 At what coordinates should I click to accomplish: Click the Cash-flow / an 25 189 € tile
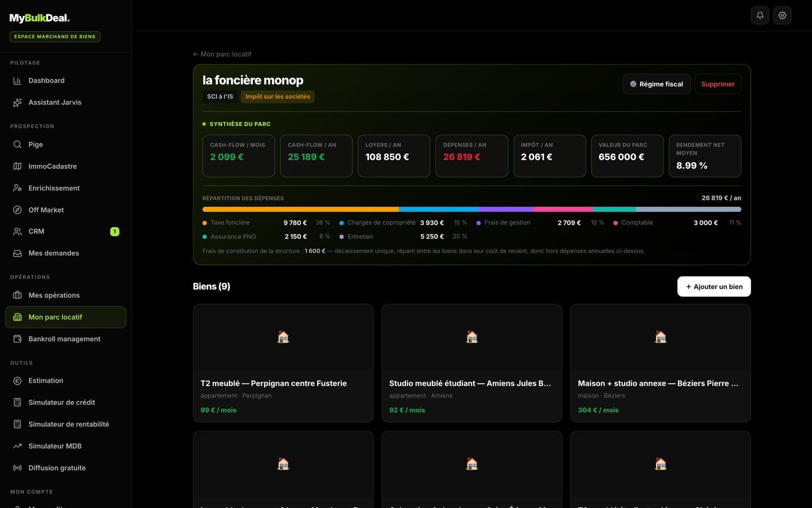tap(316, 156)
